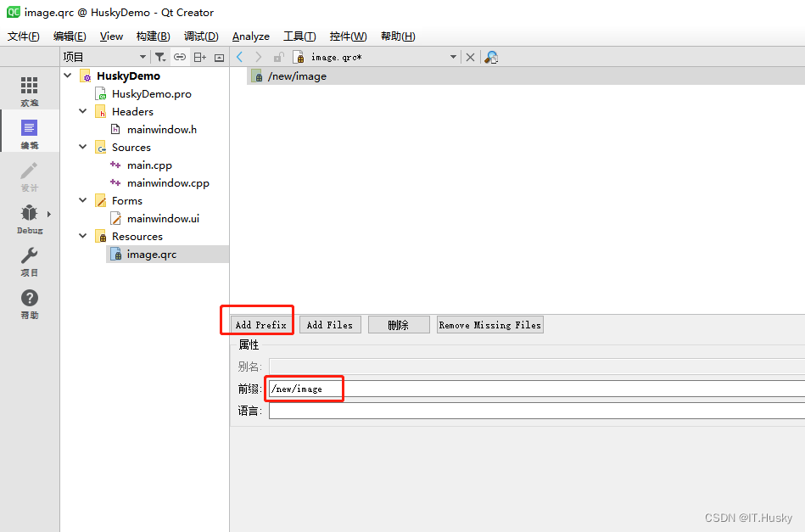This screenshot has width=805, height=532.
Task: Click the 前缀 prefix input field
Action: pyautogui.click(x=537, y=389)
